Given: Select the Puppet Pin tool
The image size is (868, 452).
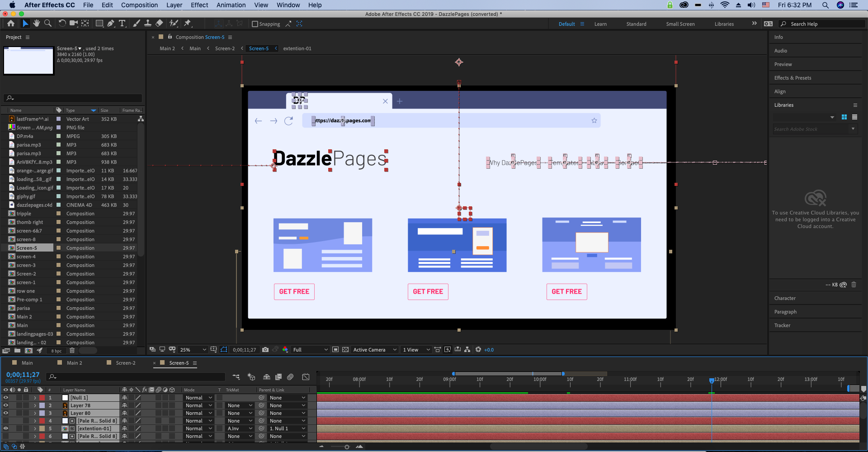Looking at the screenshot, I should 188,24.
